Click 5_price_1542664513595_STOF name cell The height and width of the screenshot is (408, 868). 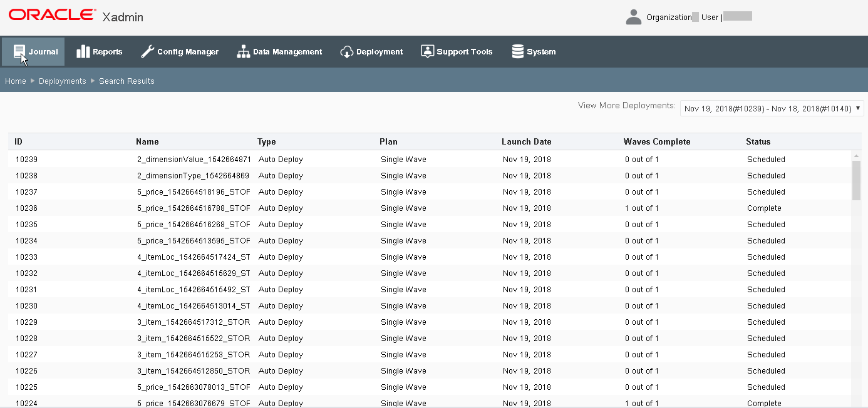point(194,241)
